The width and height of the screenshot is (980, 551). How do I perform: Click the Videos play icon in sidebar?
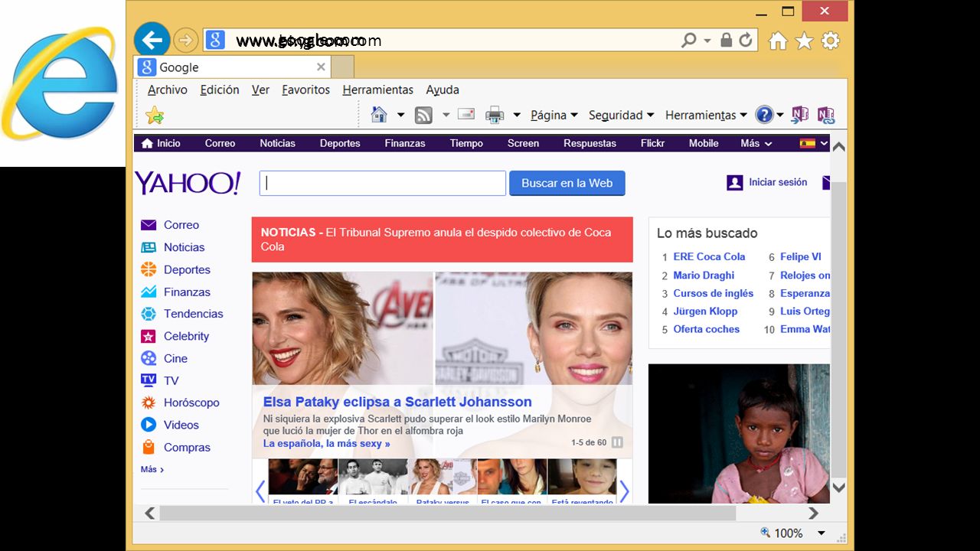[x=149, y=425]
